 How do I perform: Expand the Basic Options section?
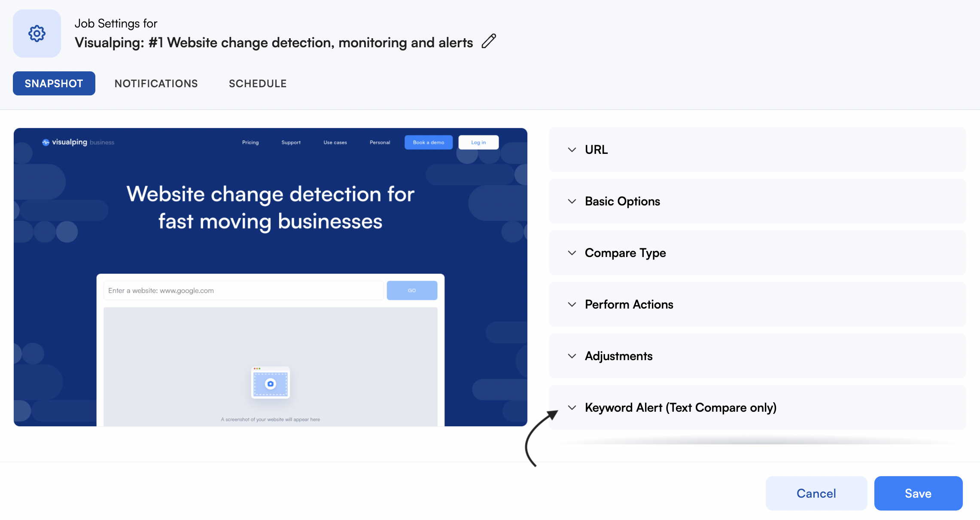[x=757, y=201]
